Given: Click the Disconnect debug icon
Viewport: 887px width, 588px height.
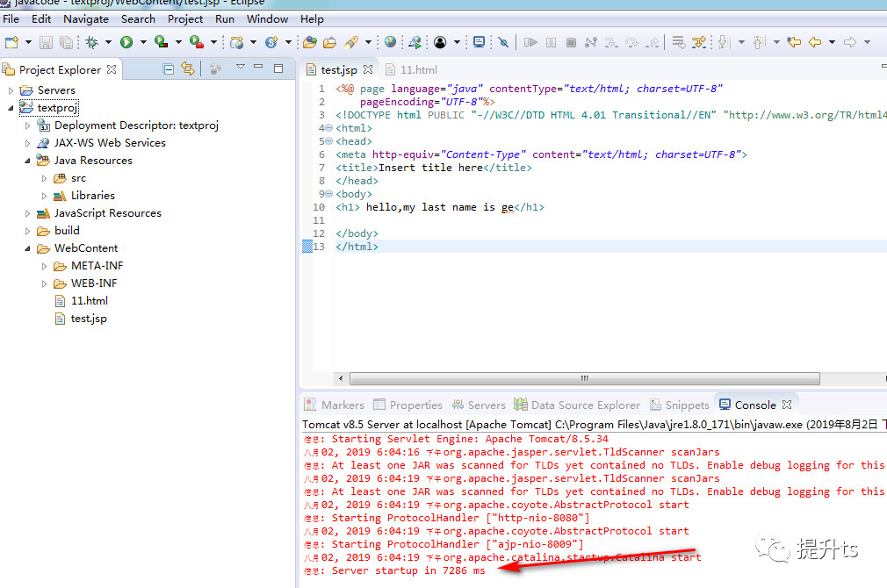Looking at the screenshot, I should tap(591, 42).
